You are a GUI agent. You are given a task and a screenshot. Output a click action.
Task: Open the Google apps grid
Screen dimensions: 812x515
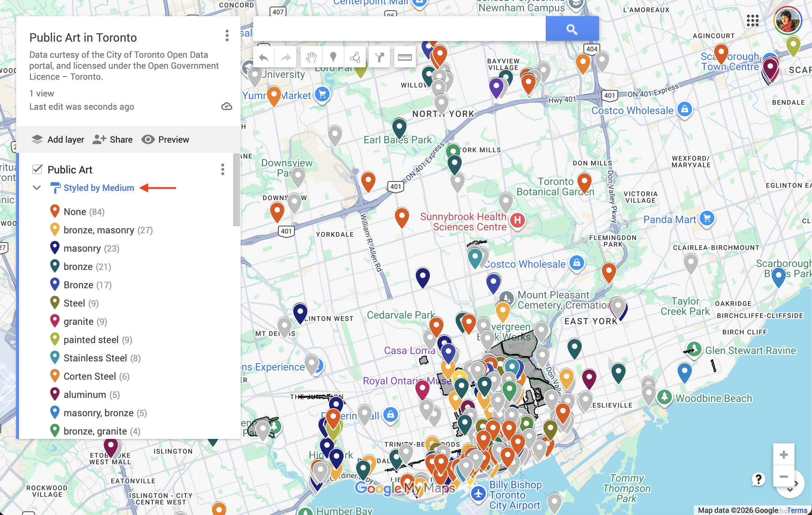pyautogui.click(x=752, y=21)
